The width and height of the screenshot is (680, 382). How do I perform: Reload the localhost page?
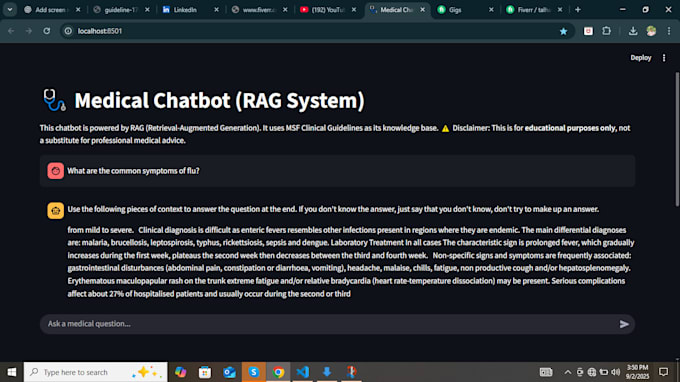46,31
